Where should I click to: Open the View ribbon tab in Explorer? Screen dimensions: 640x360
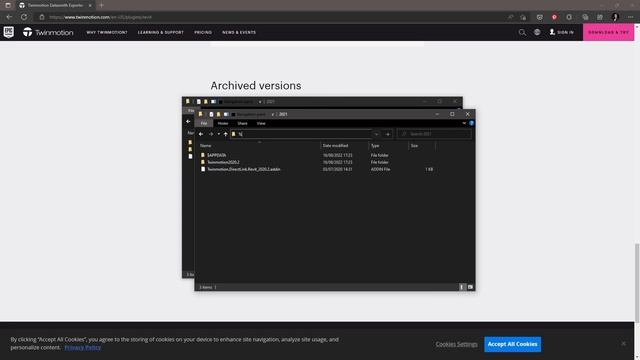[x=261, y=123]
